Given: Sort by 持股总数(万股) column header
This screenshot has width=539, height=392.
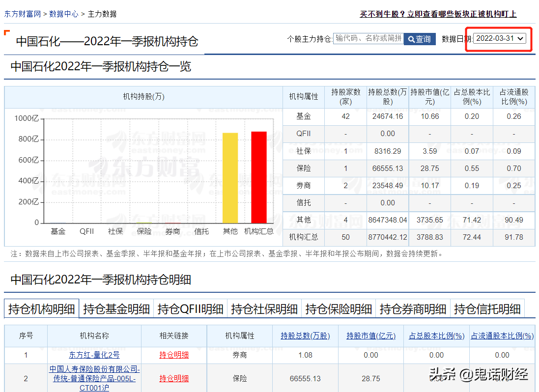Looking at the screenshot, I should pyautogui.click(x=305, y=336).
